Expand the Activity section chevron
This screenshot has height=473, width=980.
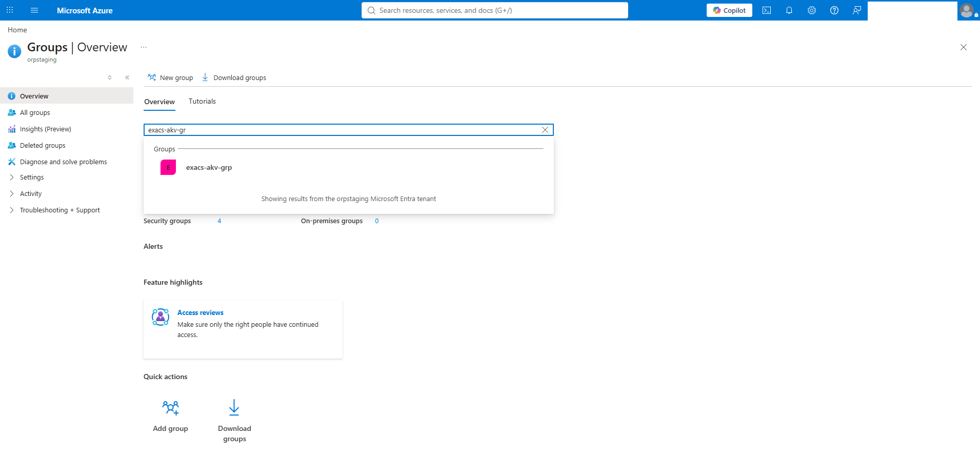(x=12, y=193)
